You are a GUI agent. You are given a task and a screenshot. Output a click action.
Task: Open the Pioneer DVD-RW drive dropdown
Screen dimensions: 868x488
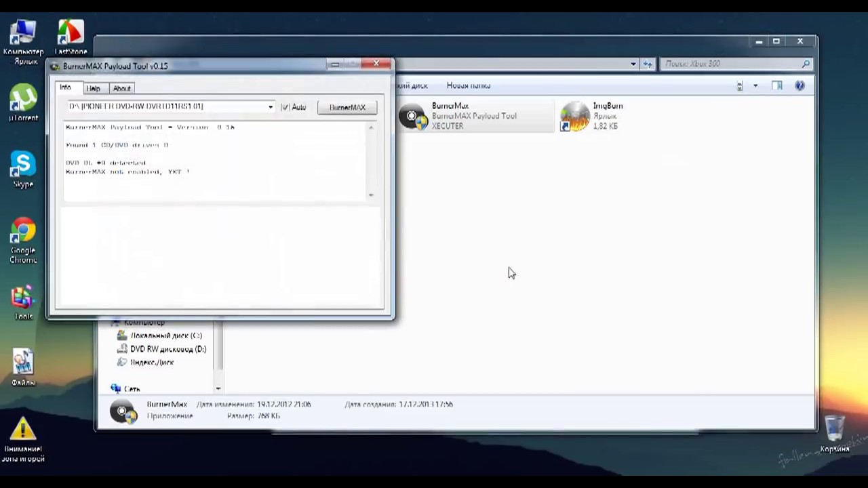271,107
